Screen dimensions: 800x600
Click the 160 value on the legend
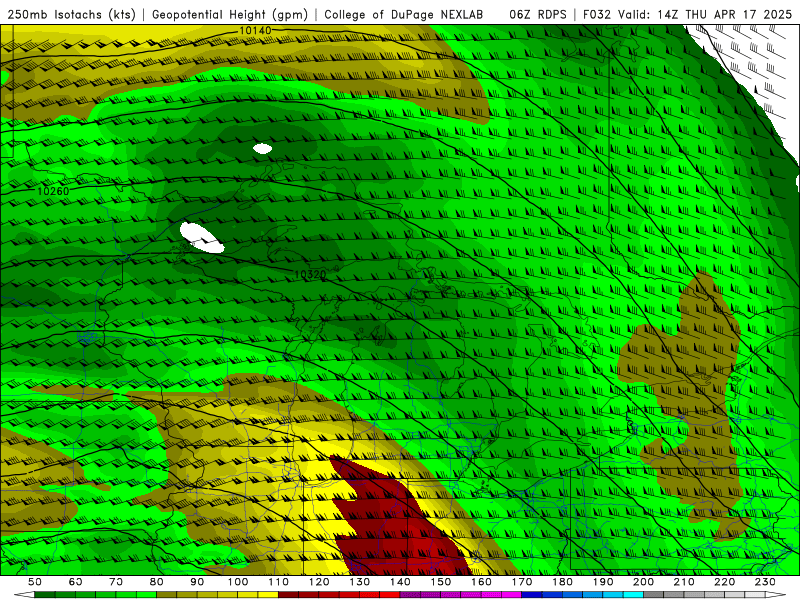[x=482, y=582]
